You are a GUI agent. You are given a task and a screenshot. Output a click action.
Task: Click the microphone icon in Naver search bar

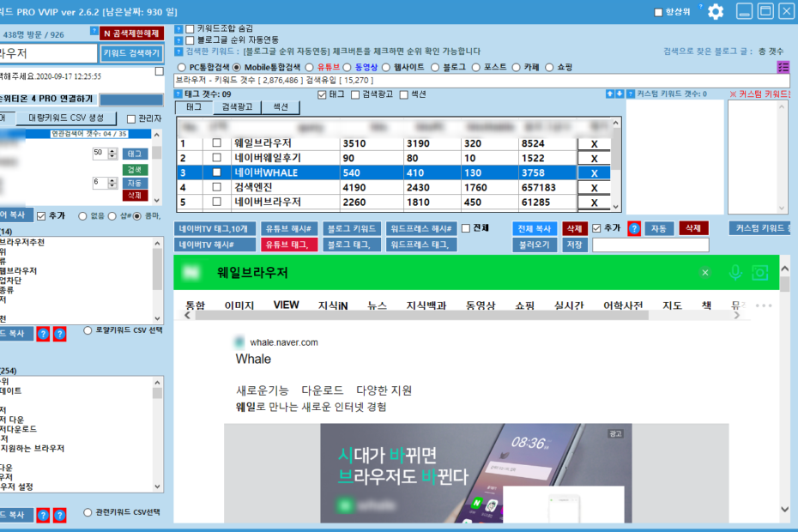[735, 272]
